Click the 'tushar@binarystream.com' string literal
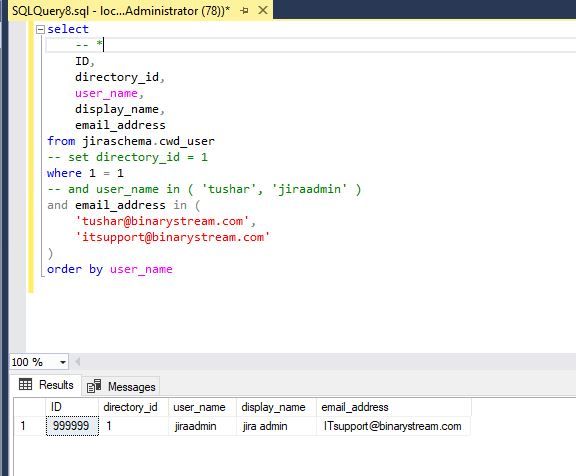This screenshot has width=576, height=476. click(162, 221)
